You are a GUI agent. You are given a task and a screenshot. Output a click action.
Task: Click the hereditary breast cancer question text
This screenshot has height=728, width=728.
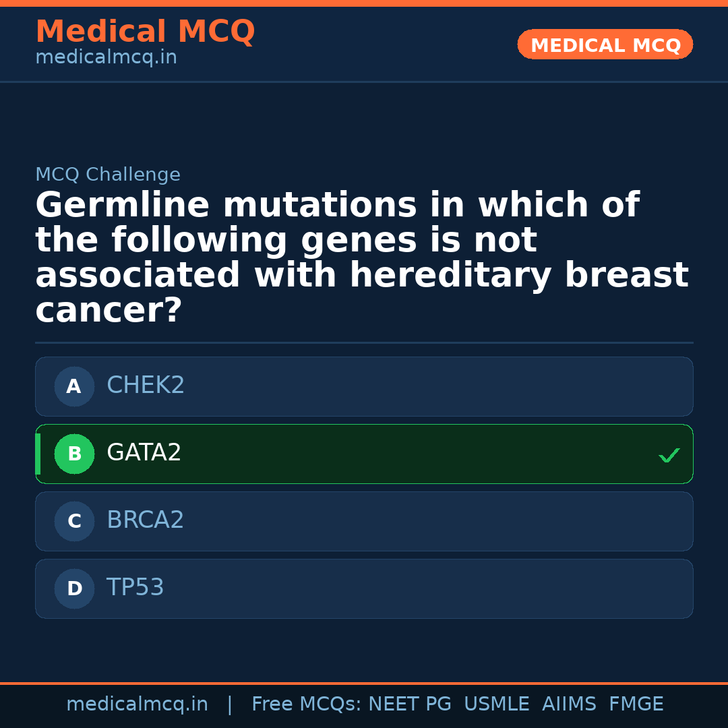tap(363, 258)
